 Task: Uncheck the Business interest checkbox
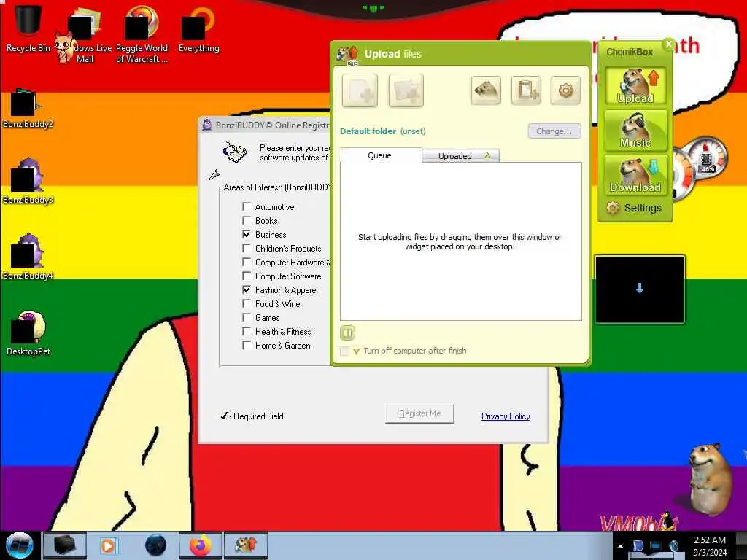[x=247, y=234]
